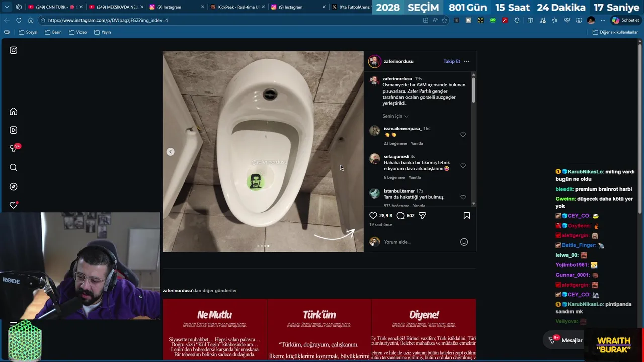644x362 pixels.
Task: Open the Explore compass icon
Action: 14,187
